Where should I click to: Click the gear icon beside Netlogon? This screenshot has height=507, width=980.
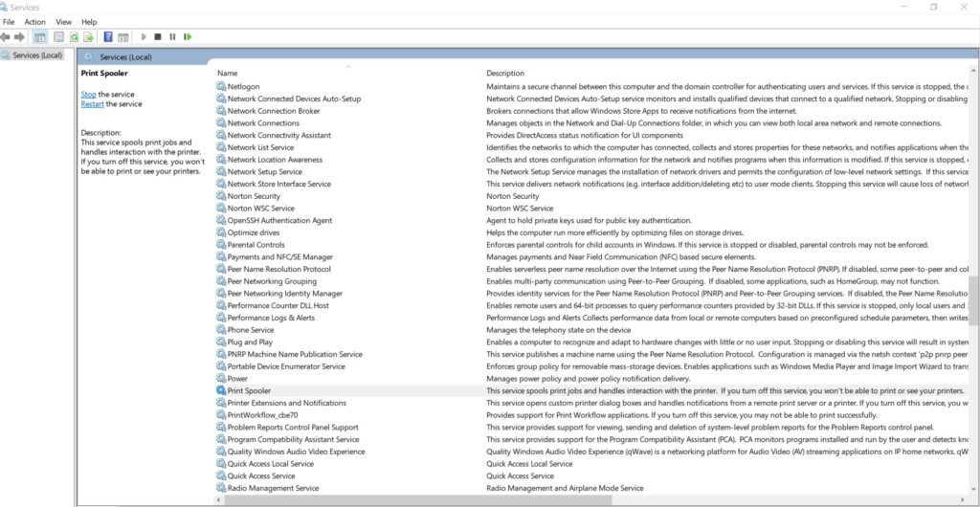pyautogui.click(x=221, y=86)
